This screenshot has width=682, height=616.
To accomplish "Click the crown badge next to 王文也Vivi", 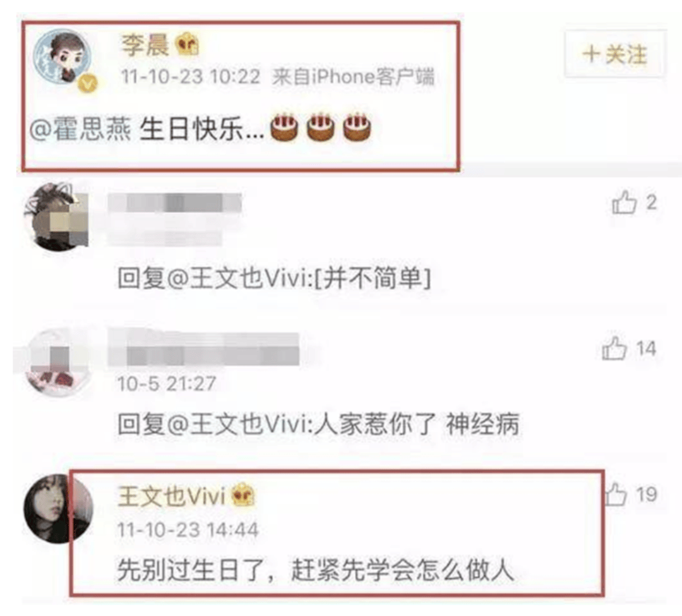I will pyautogui.click(x=243, y=495).
